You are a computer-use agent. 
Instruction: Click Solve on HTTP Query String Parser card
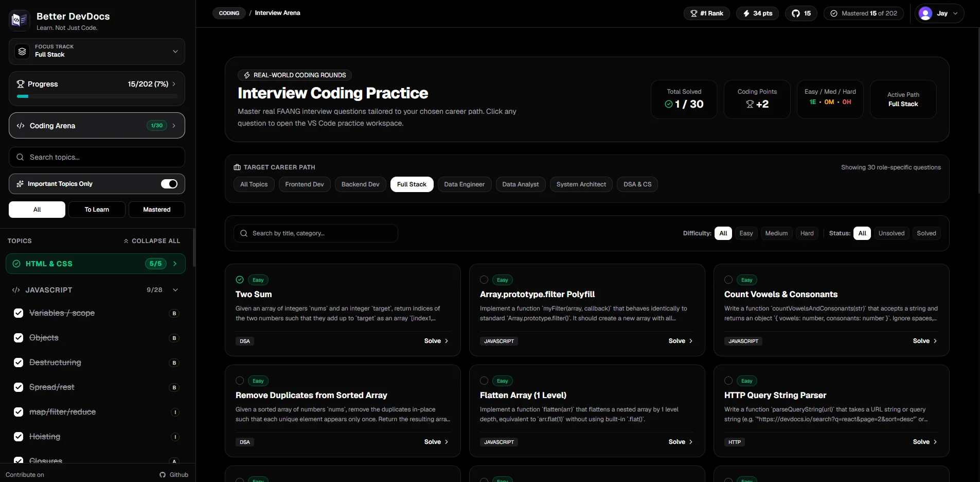[925, 442]
